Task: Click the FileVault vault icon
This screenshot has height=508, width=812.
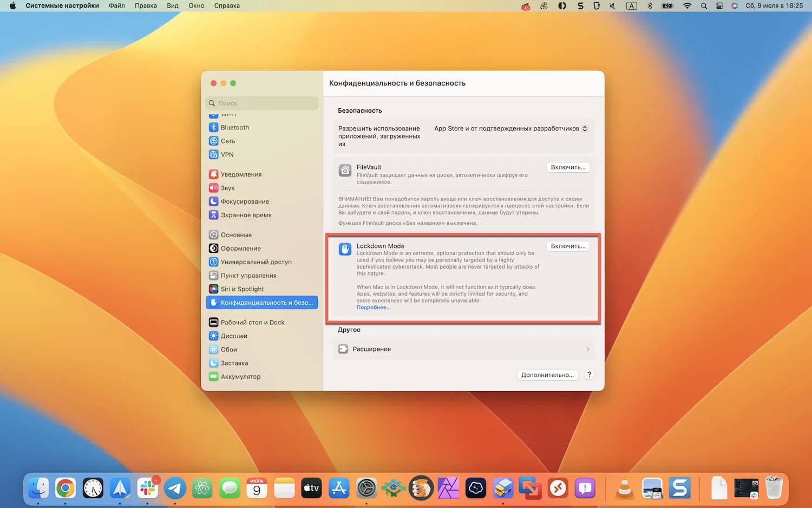Action: 345,171
